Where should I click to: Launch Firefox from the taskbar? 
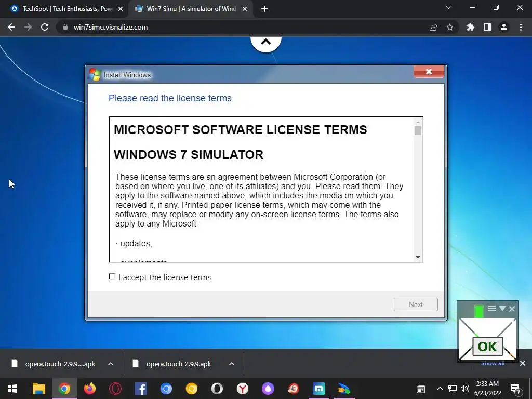coord(90,389)
